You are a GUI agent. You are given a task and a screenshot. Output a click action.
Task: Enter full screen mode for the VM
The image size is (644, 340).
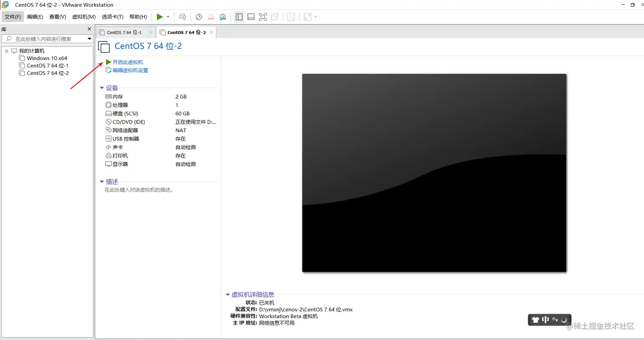[263, 17]
